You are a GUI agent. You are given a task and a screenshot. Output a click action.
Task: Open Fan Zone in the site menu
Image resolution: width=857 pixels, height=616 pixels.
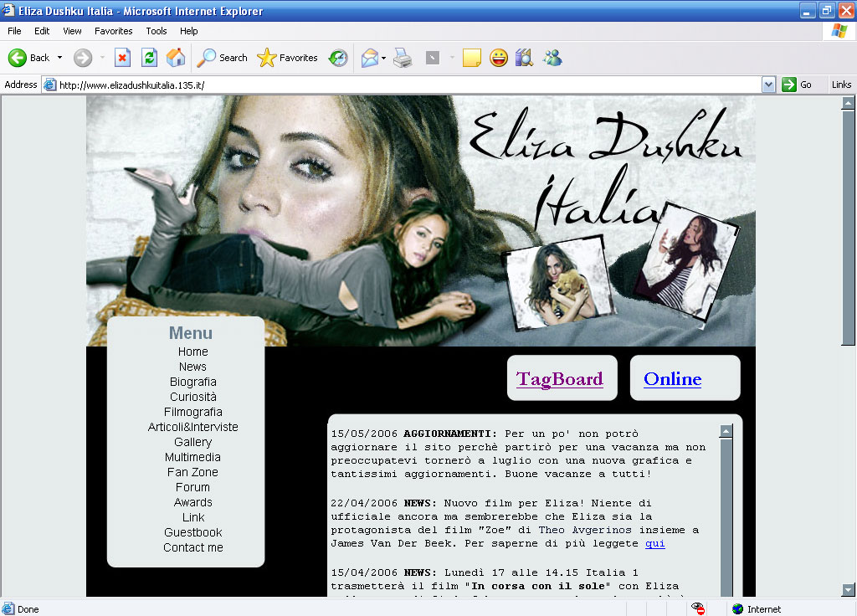click(x=193, y=472)
